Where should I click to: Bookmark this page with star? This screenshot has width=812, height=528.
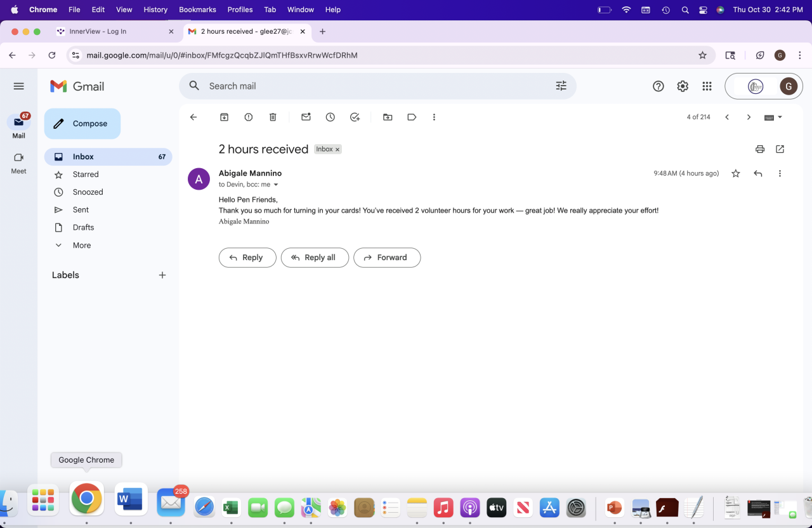702,55
